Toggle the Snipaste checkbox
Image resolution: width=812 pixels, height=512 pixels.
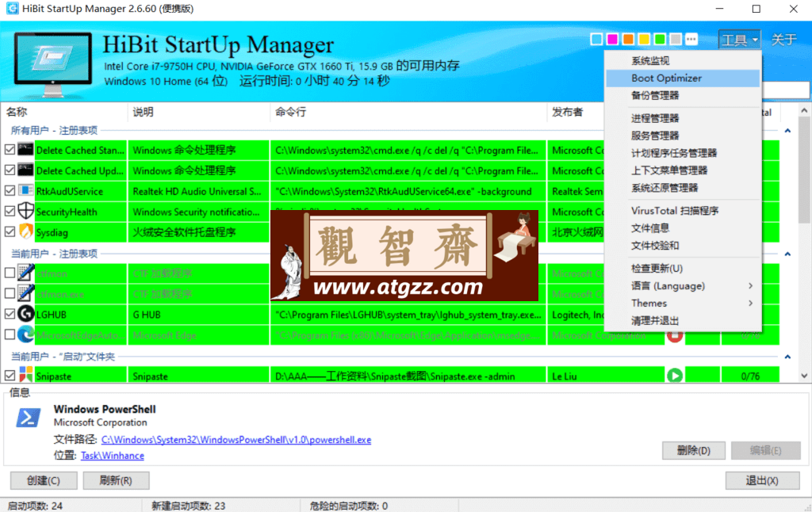click(10, 376)
